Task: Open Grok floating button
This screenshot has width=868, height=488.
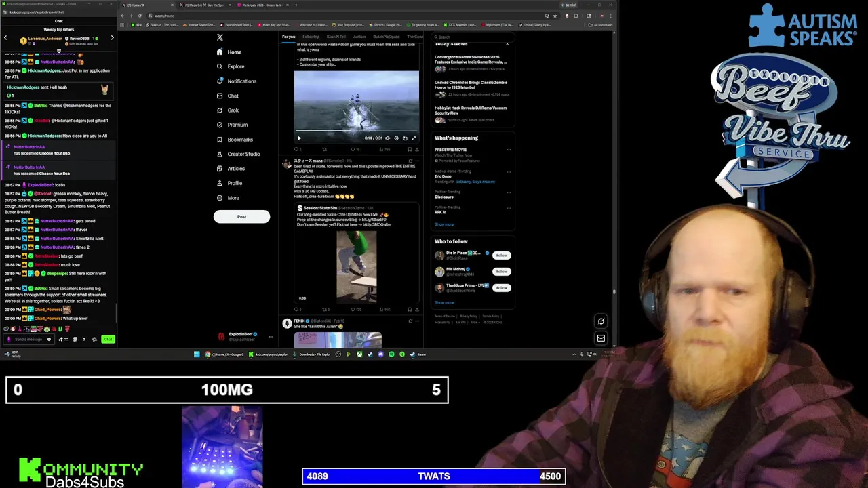Action: tap(601, 321)
